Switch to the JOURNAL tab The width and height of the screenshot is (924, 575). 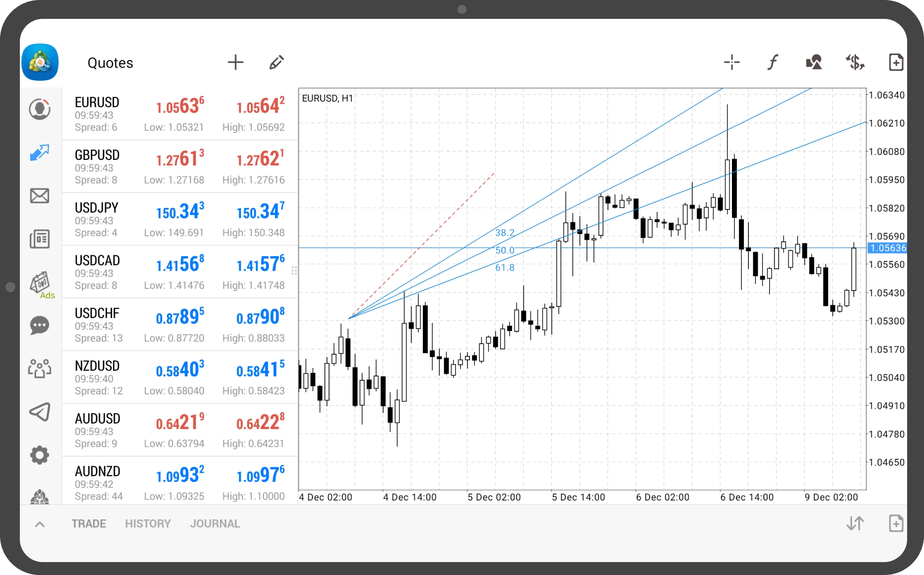click(215, 524)
